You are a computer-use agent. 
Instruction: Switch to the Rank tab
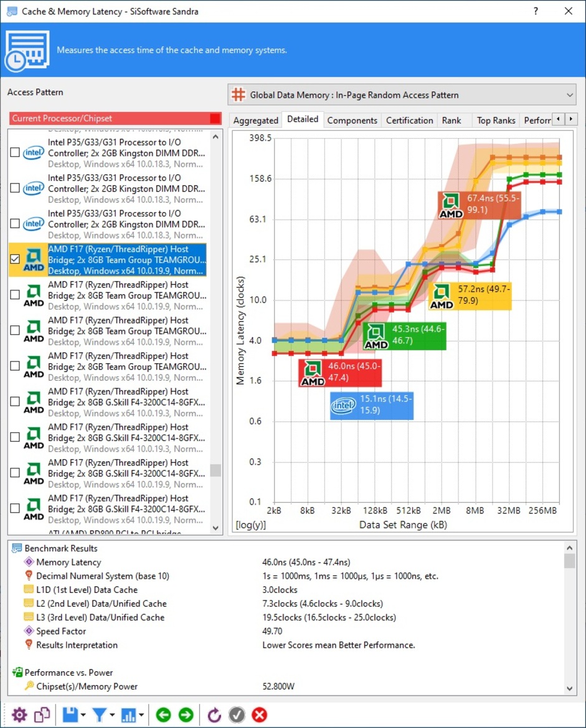pyautogui.click(x=451, y=120)
